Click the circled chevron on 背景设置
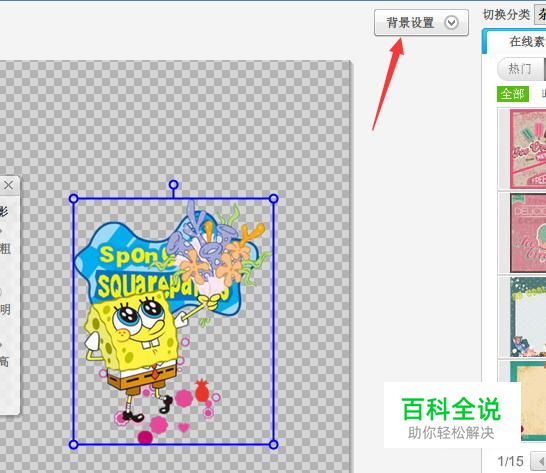The height and width of the screenshot is (473, 546). (452, 23)
